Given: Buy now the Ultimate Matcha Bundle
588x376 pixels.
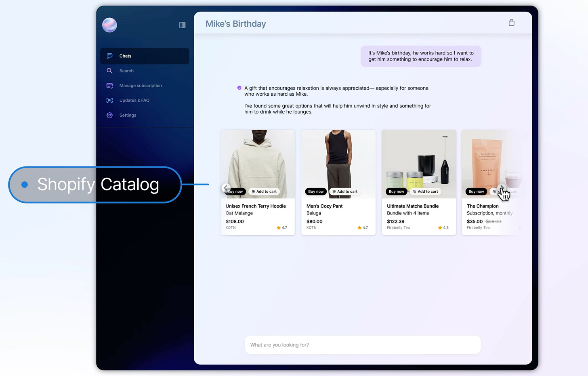Looking at the screenshot, I should click(397, 191).
